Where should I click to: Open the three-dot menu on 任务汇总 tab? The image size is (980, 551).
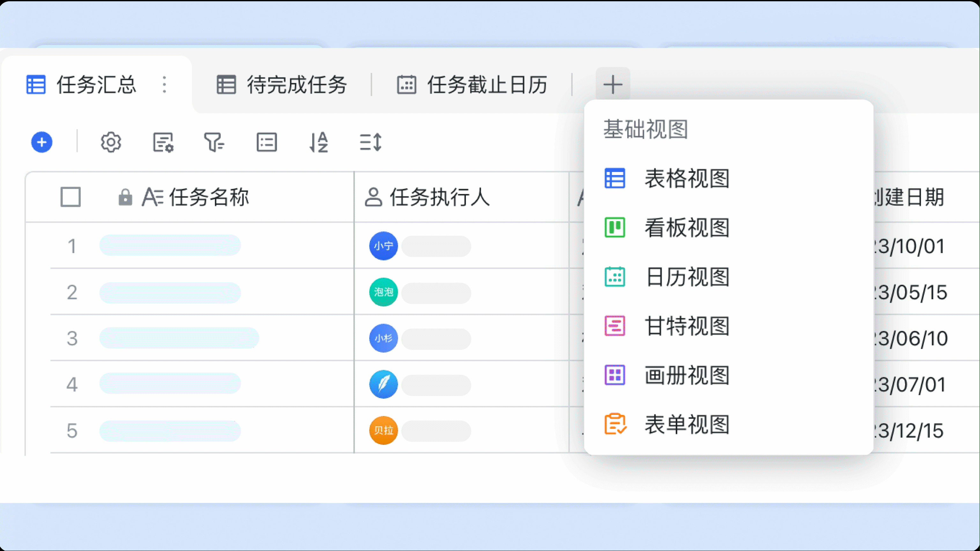coord(164,84)
